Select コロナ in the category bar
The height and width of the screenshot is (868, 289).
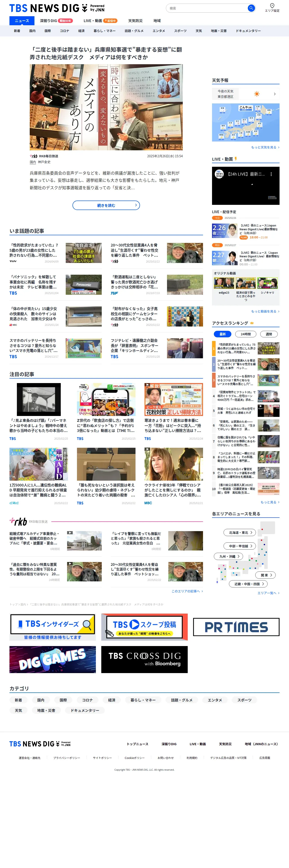(64, 31)
